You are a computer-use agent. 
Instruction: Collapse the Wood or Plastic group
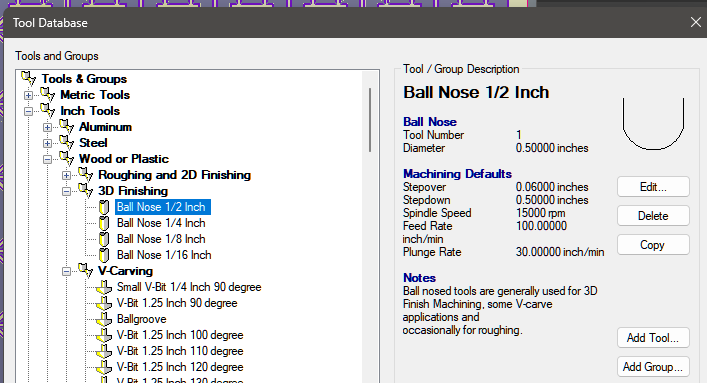[47, 159]
